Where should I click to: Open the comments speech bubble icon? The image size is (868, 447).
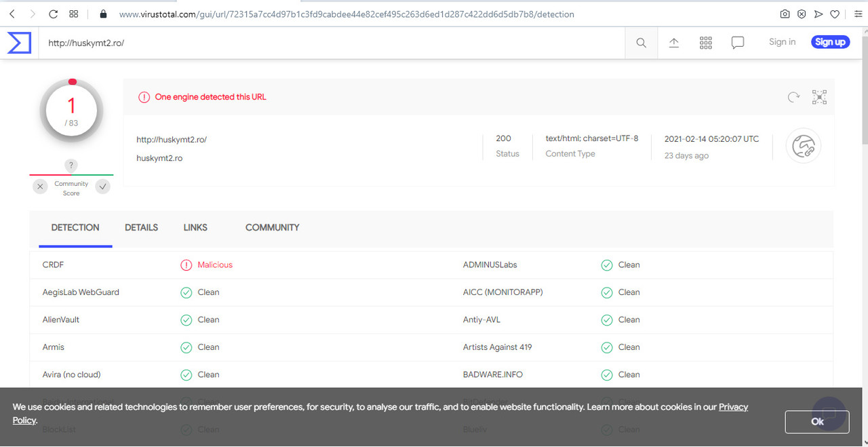coord(738,43)
